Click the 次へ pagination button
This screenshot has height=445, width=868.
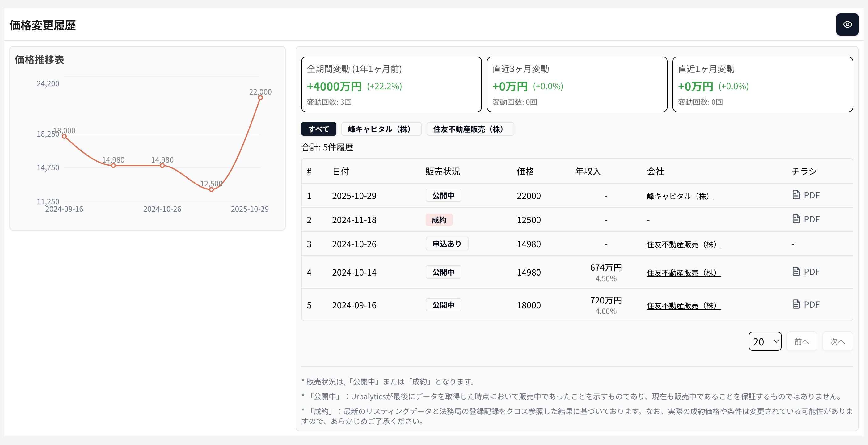(x=838, y=341)
